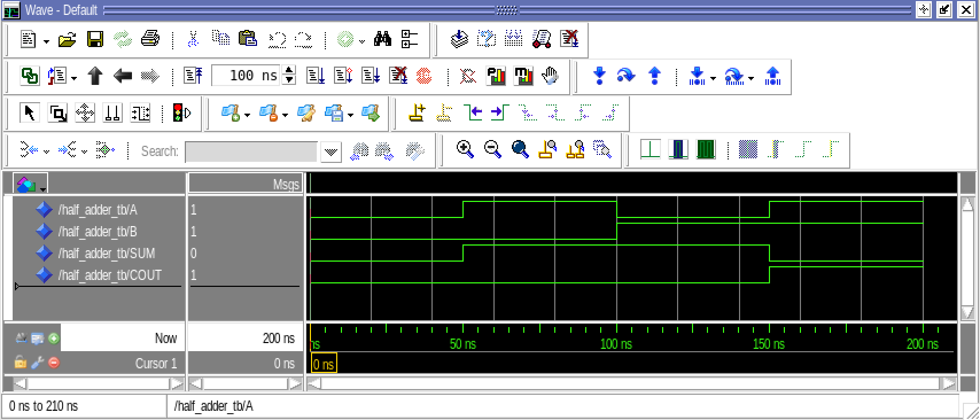Click inside the Search input field
The height and width of the screenshot is (420, 980).
[x=251, y=152]
